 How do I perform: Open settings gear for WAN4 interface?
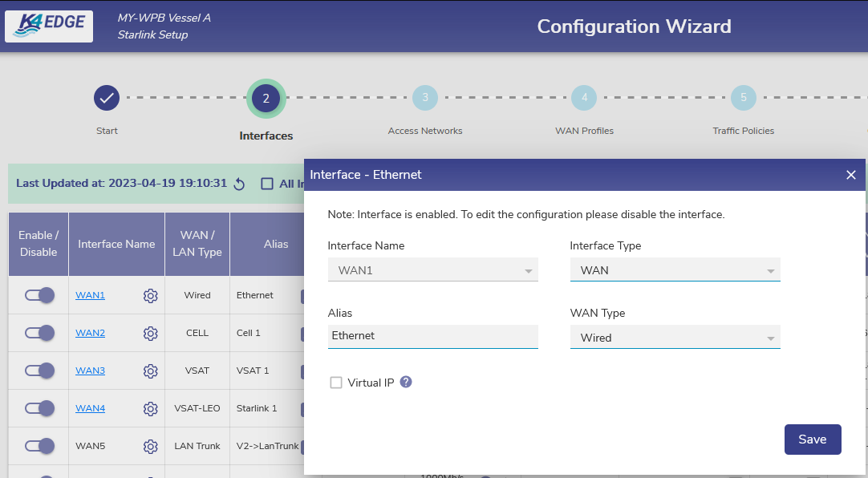(150, 409)
